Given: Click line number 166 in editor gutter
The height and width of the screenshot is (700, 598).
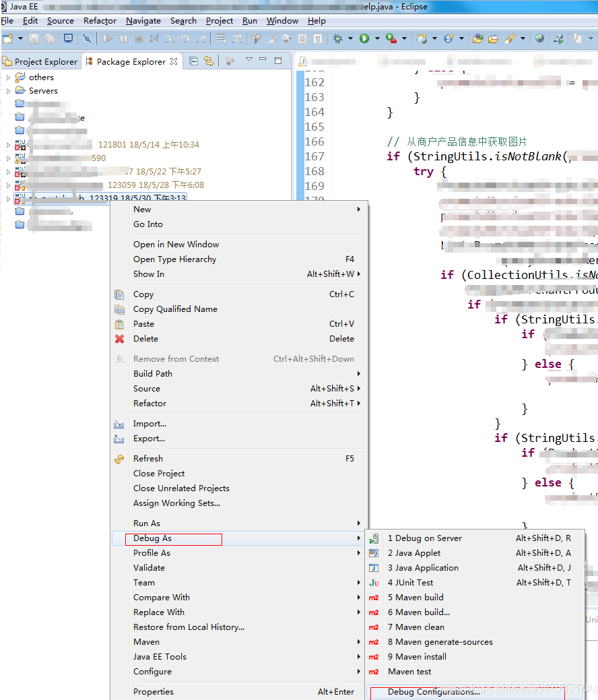Looking at the screenshot, I should (x=314, y=141).
